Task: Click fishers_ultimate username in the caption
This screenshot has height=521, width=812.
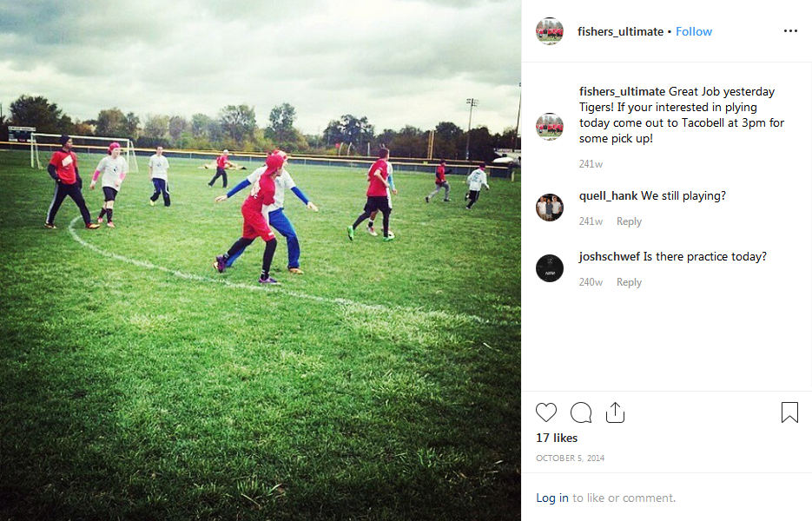Action: pyautogui.click(x=622, y=92)
